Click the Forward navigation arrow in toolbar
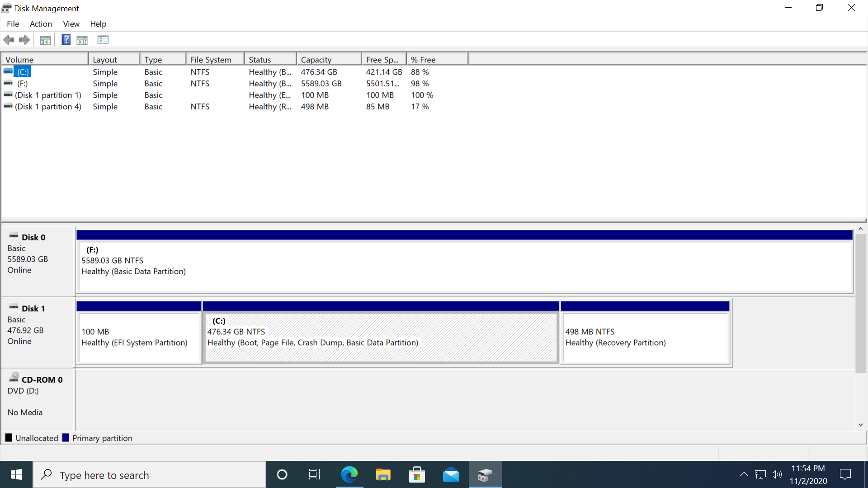 point(24,40)
